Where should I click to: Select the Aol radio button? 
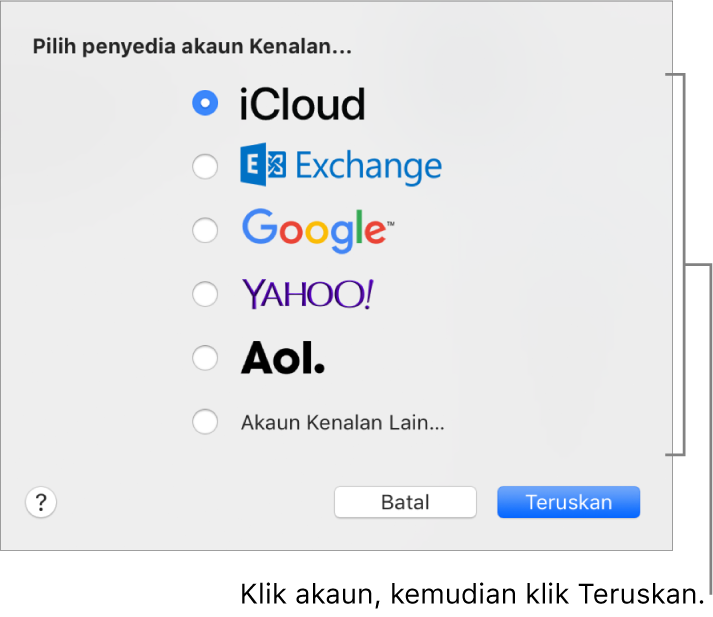205,358
